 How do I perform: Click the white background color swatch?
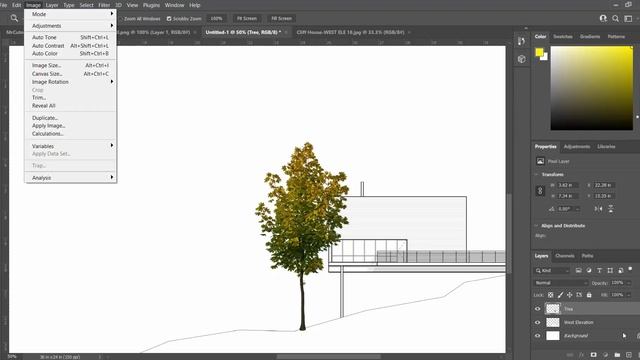[x=545, y=58]
